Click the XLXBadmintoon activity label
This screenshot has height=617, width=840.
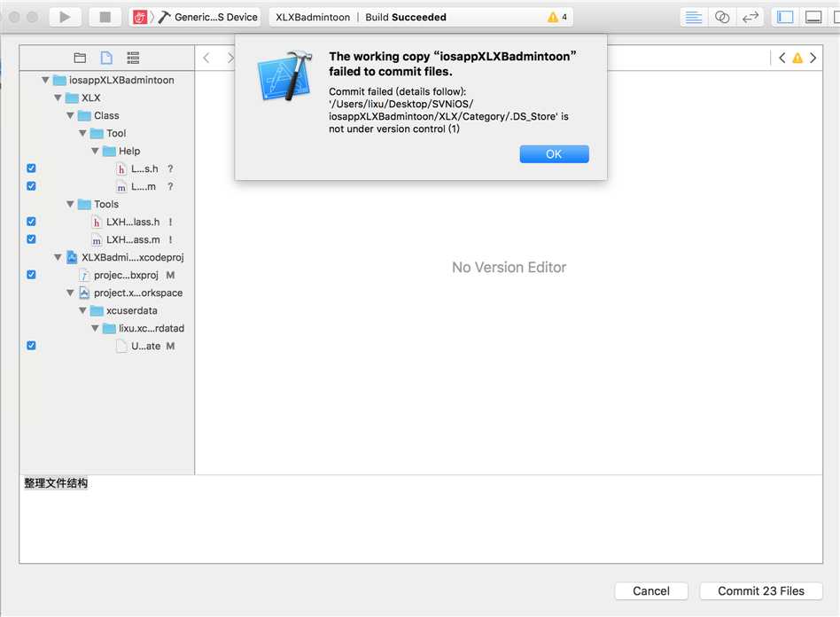point(313,17)
